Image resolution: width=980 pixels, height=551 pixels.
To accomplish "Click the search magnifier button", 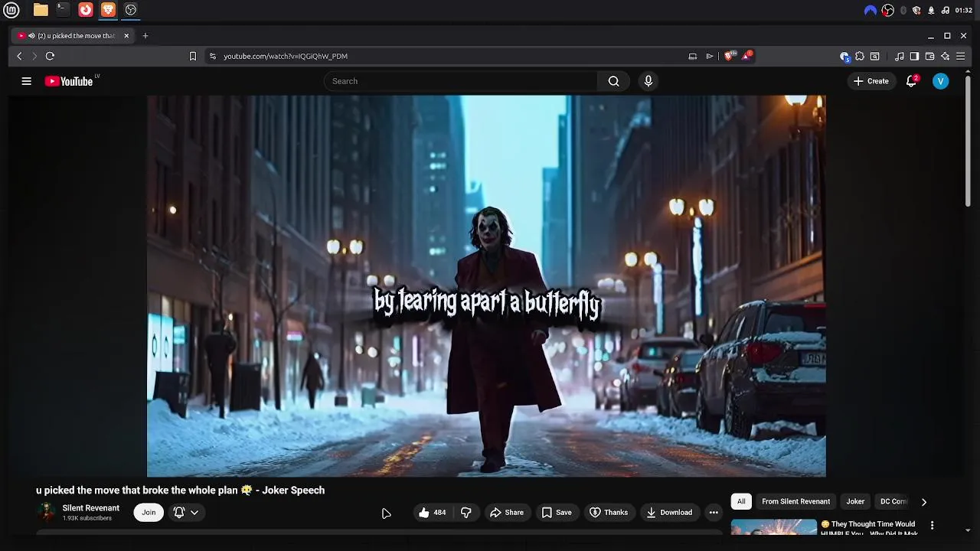I will 613,81.
